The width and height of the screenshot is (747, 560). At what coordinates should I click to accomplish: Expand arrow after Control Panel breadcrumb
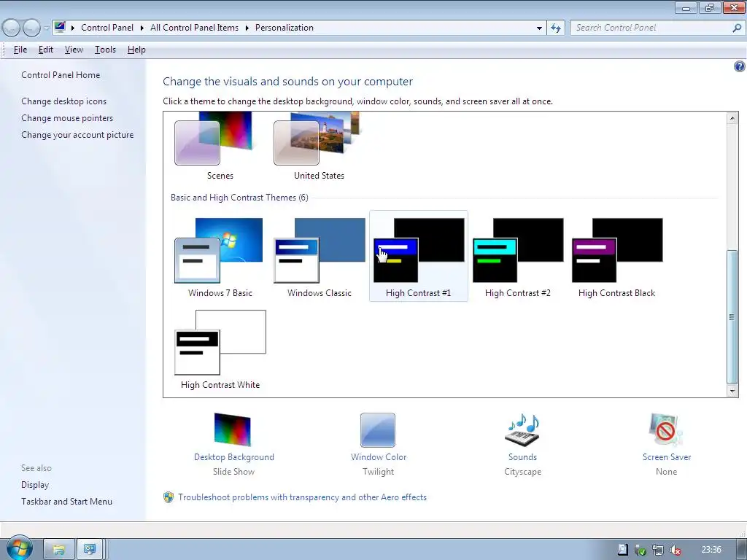(x=142, y=28)
